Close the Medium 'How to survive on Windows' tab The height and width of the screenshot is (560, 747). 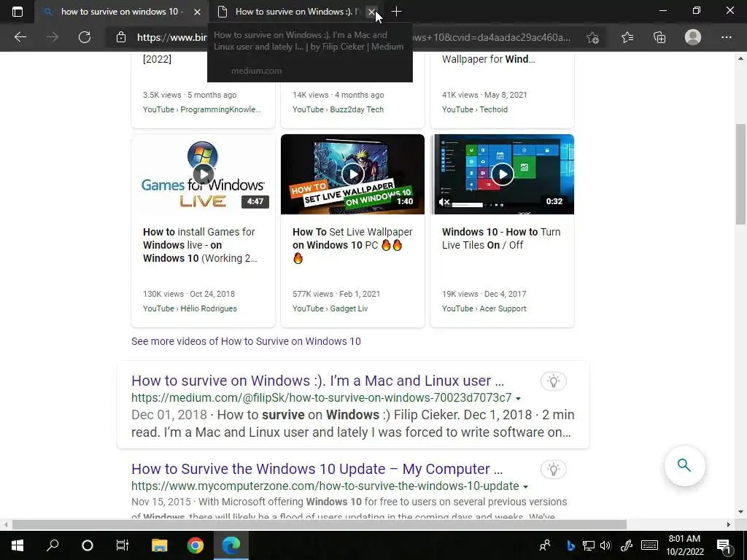(x=371, y=12)
